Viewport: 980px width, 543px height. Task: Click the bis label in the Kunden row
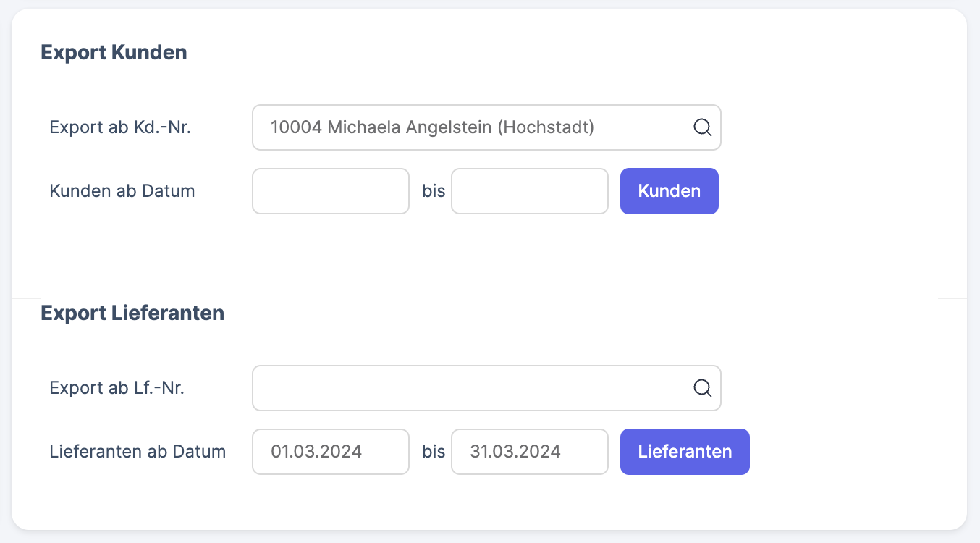(432, 190)
